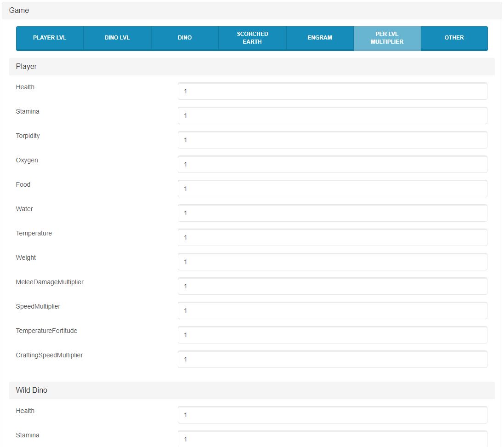Select the Dino tab
The height and width of the screenshot is (447, 504).
click(185, 38)
